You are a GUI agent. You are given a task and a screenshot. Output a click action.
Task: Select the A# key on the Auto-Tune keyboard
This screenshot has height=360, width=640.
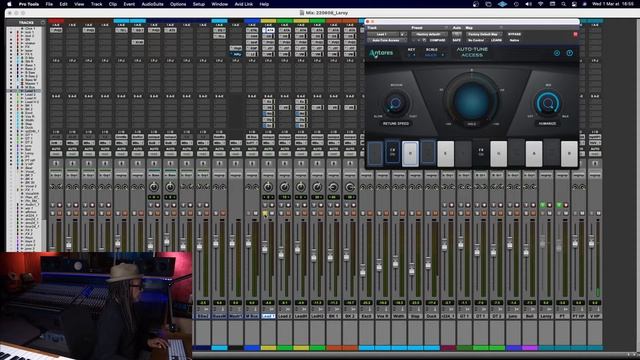click(551, 152)
